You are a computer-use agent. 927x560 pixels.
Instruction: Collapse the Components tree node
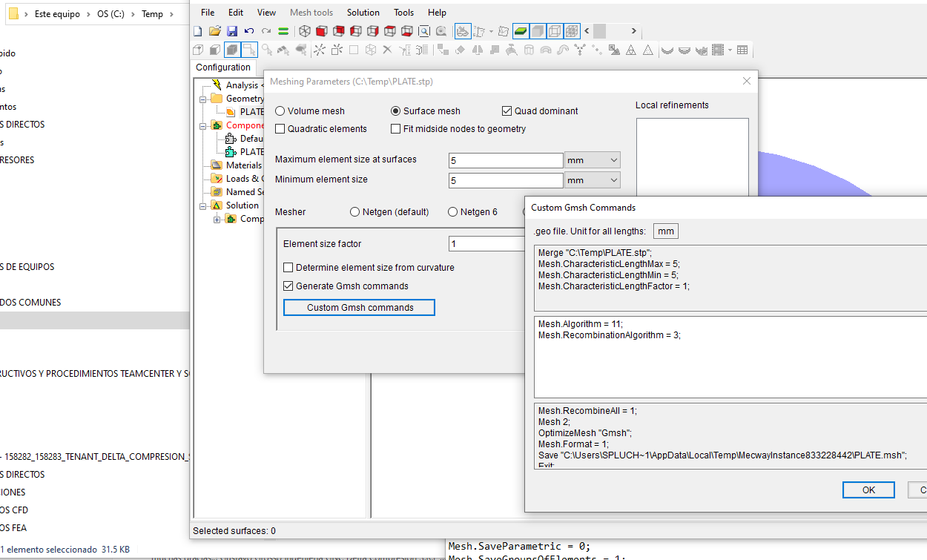point(202,125)
